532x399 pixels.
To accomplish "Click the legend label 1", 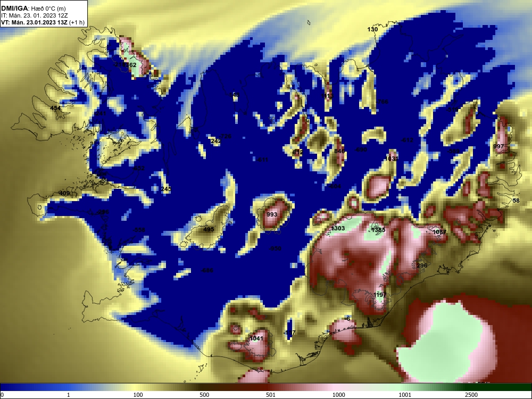I will pos(69,395).
